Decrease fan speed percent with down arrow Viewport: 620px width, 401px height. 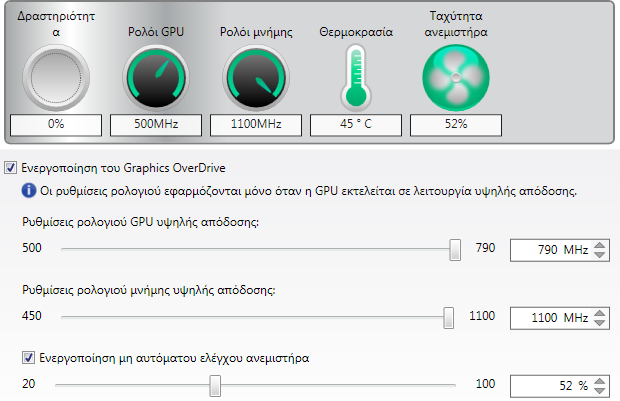click(x=599, y=391)
